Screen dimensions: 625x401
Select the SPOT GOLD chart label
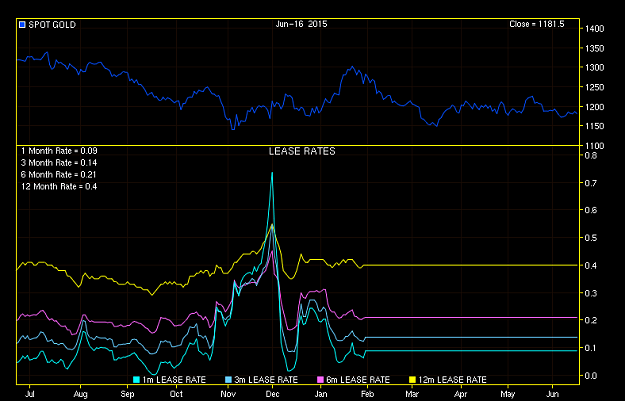(x=52, y=25)
